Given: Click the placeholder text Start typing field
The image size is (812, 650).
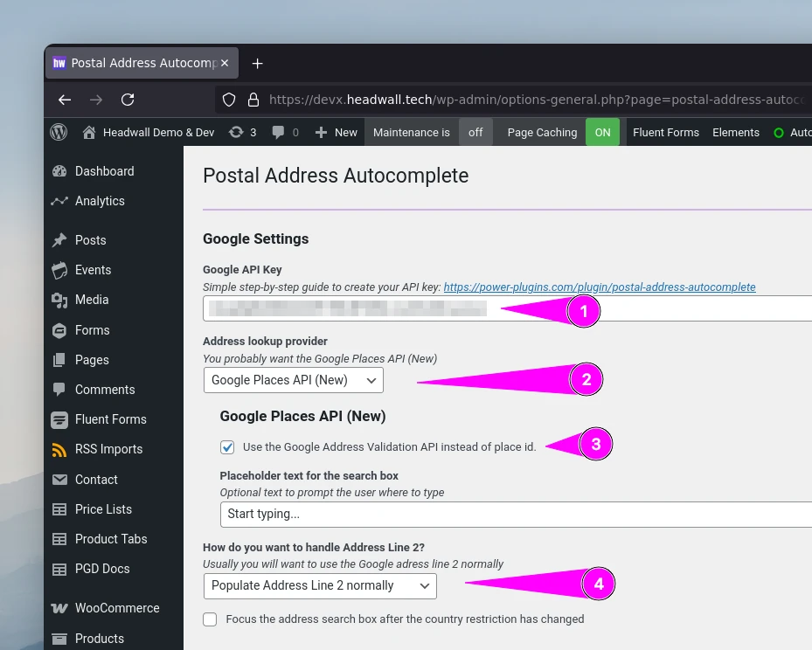Looking at the screenshot, I should 516,515.
